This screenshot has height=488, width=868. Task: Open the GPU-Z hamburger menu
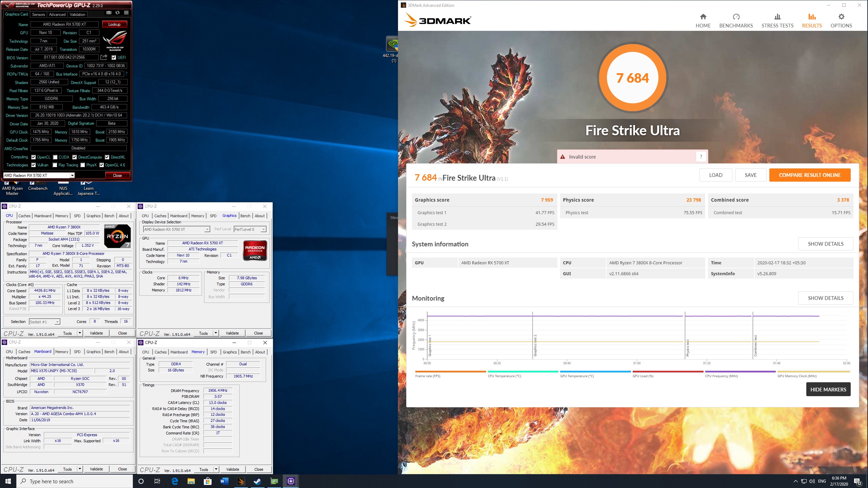tap(126, 13)
